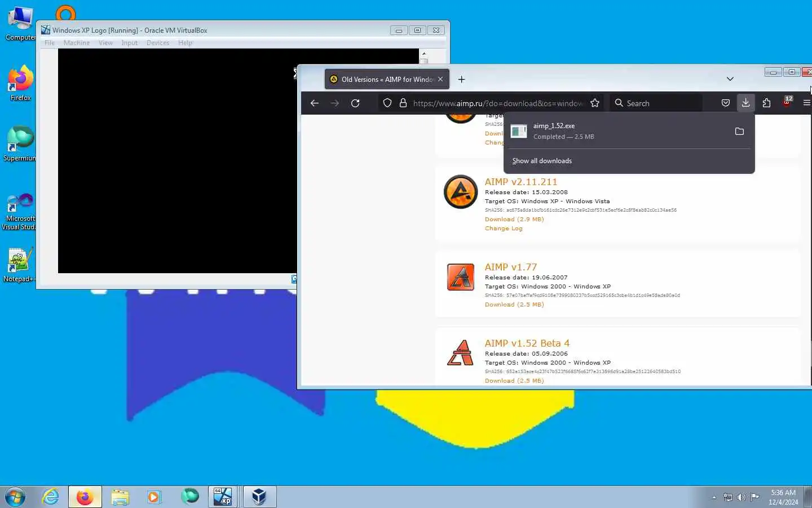Screen dimensions: 812x508
Task: Open Machine menu in VirtualBox window
Action: click(x=77, y=43)
